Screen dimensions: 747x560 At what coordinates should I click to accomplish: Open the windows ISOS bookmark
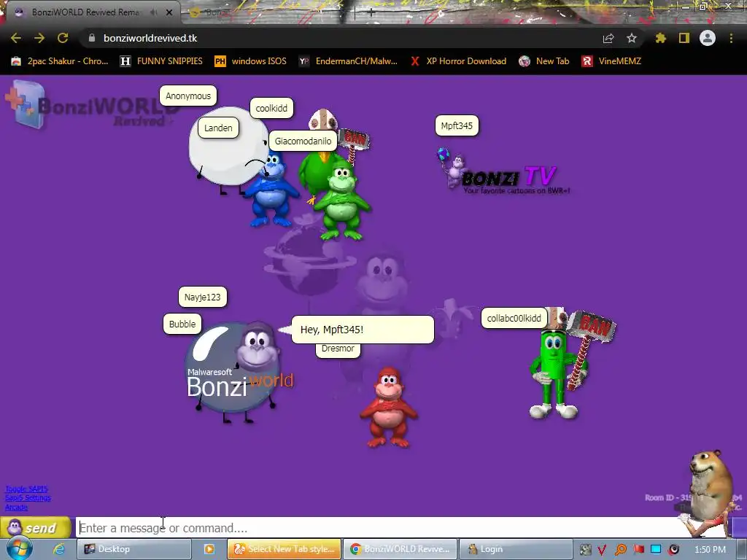click(x=251, y=61)
